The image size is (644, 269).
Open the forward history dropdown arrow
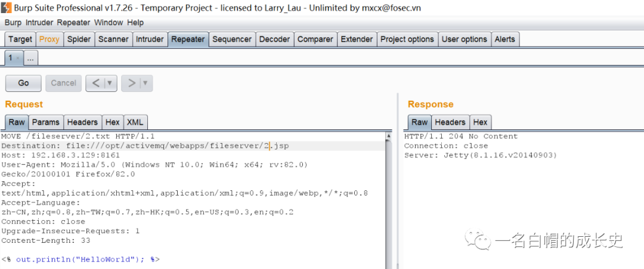[146, 83]
